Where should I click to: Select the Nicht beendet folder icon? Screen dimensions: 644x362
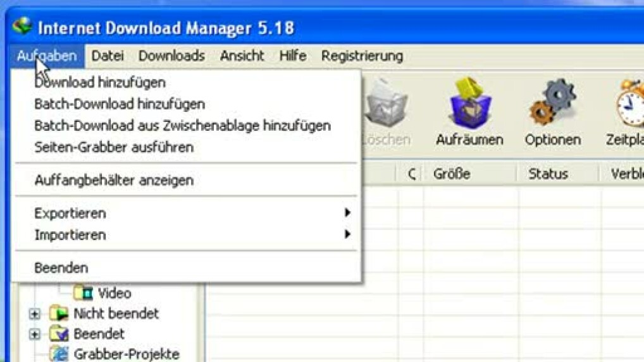click(59, 313)
